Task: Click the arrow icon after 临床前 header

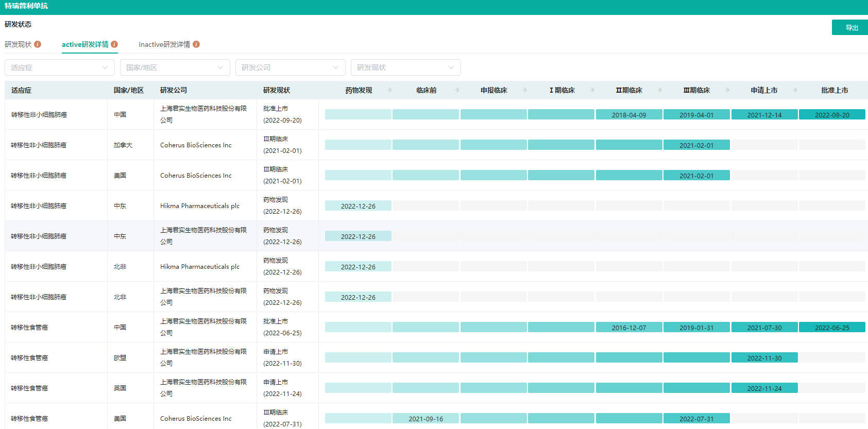Action: pyautogui.click(x=457, y=90)
